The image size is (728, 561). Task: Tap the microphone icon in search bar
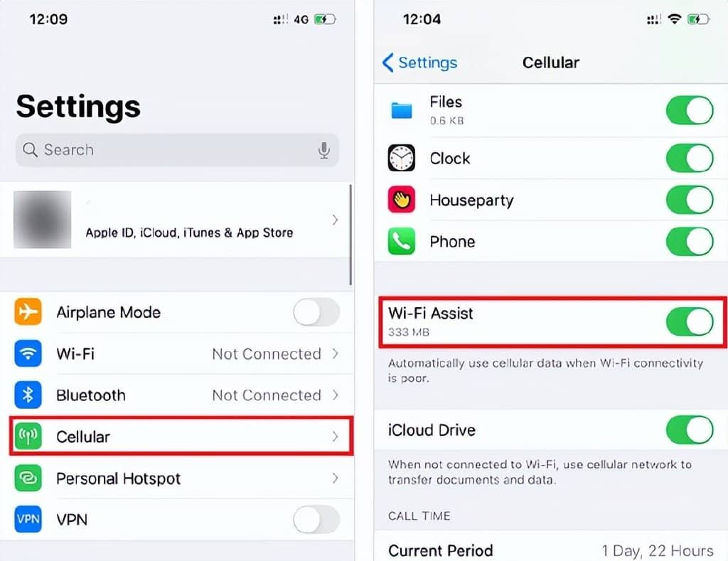coord(324,150)
